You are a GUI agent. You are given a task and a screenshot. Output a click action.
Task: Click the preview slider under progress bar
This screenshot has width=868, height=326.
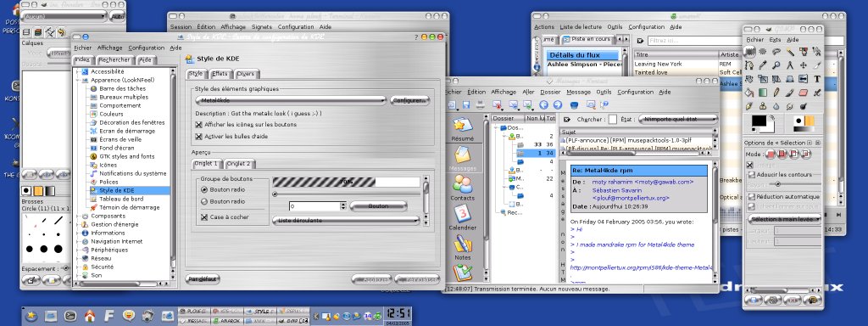pyautogui.click(x=347, y=194)
